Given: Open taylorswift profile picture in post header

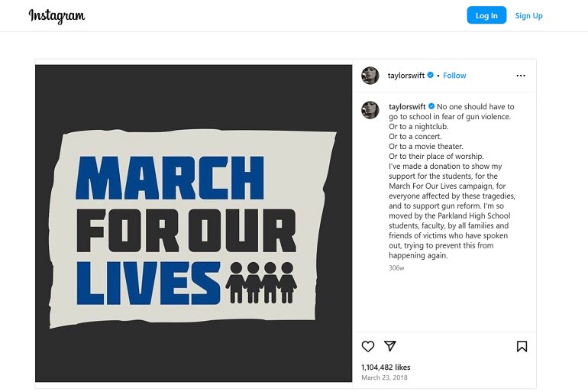Looking at the screenshot, I should 370,76.
